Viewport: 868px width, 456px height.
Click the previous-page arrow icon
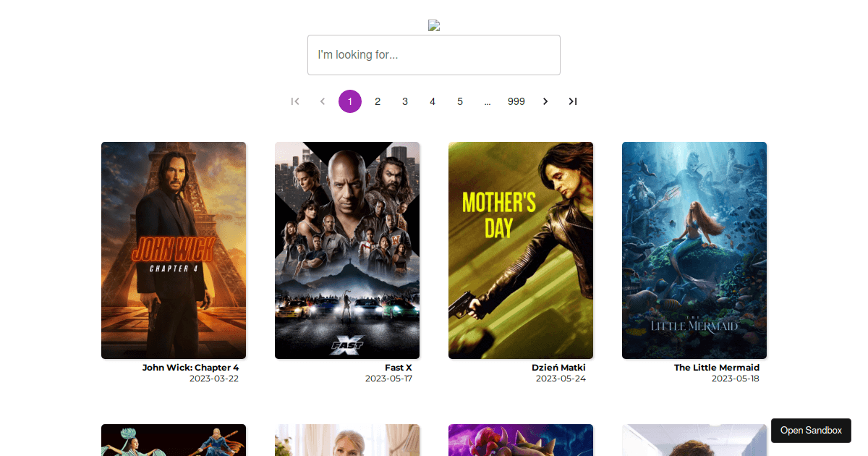coord(323,101)
